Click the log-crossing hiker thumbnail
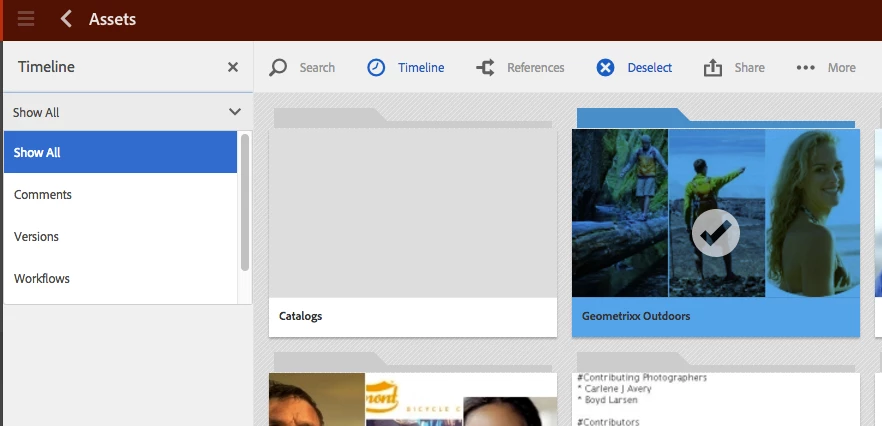 620,213
